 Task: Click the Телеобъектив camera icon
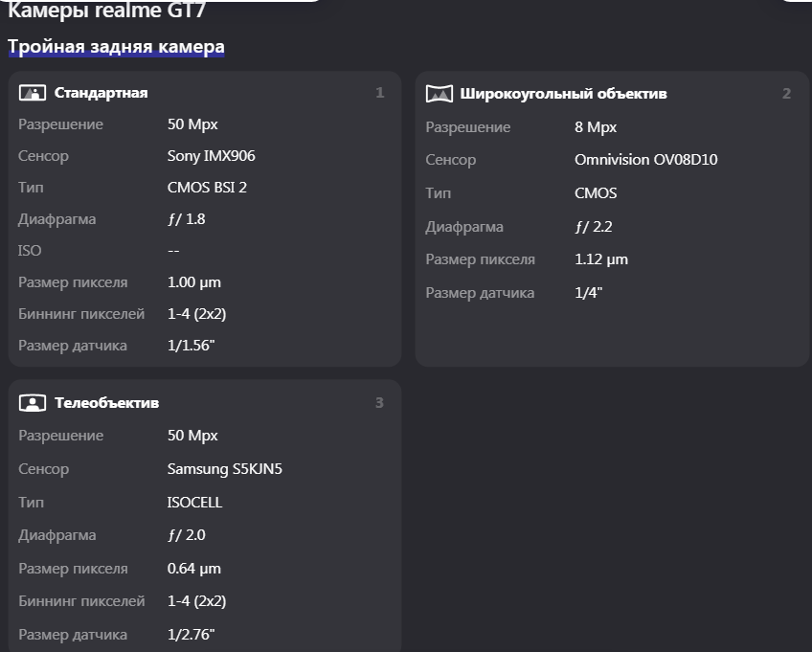click(32, 403)
